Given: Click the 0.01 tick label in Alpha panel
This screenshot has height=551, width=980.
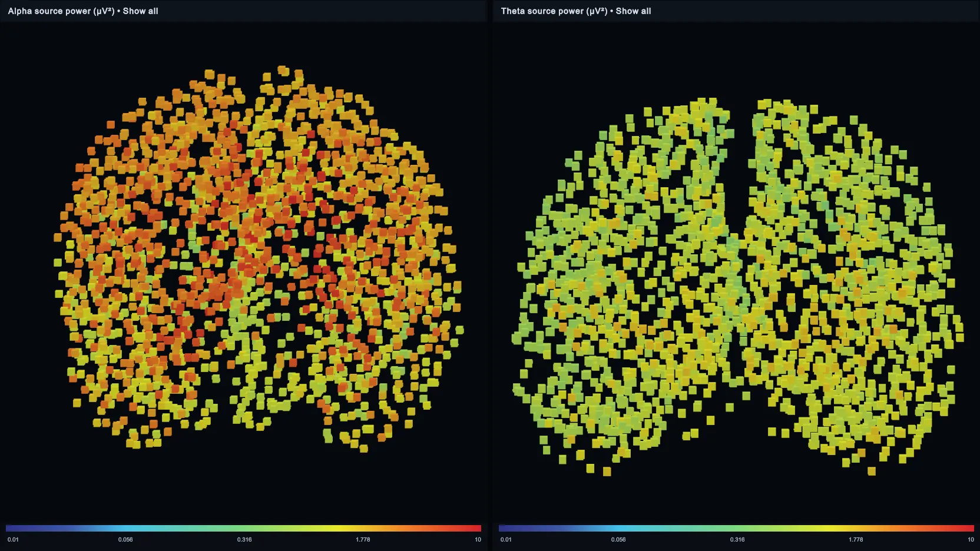Looking at the screenshot, I should point(13,540).
